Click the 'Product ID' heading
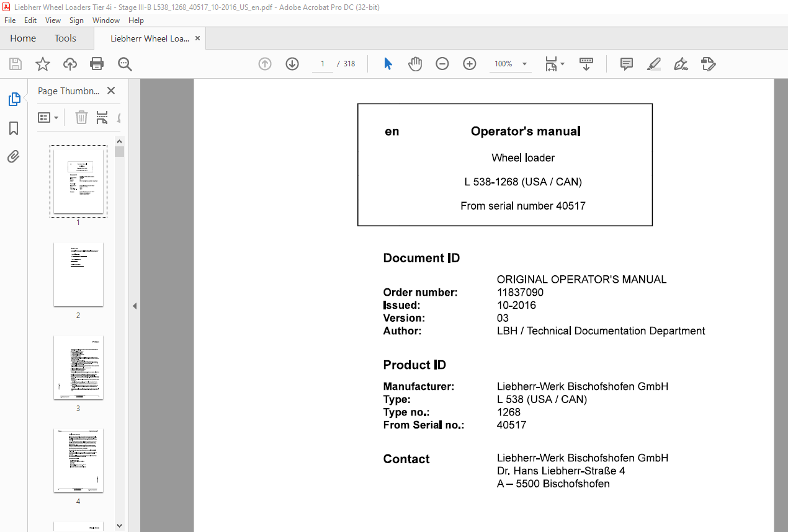 pos(414,365)
